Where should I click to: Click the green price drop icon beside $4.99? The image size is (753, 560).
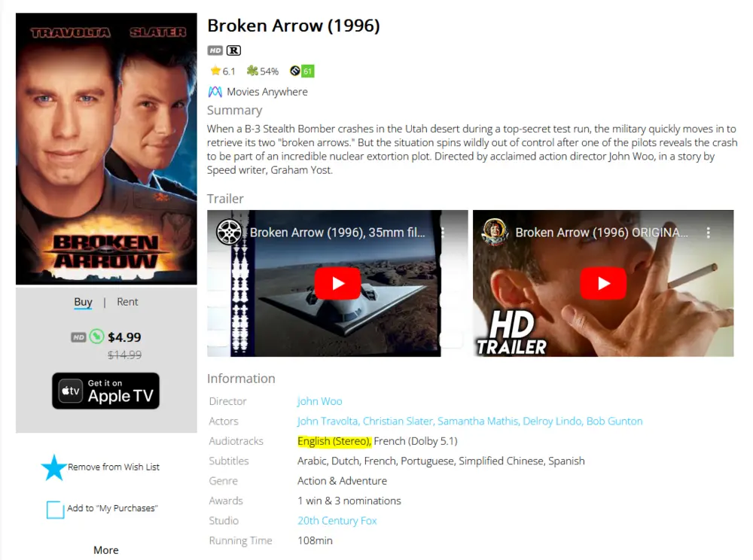pyautogui.click(x=96, y=337)
